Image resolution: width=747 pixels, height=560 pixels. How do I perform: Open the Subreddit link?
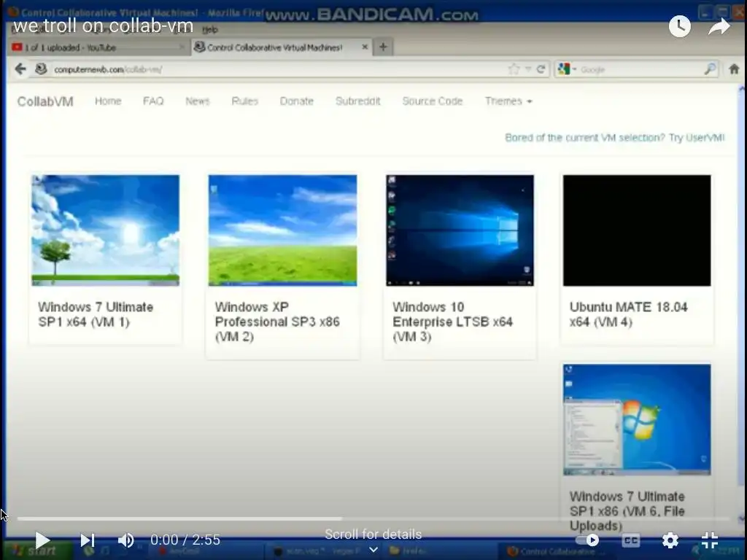(x=357, y=101)
